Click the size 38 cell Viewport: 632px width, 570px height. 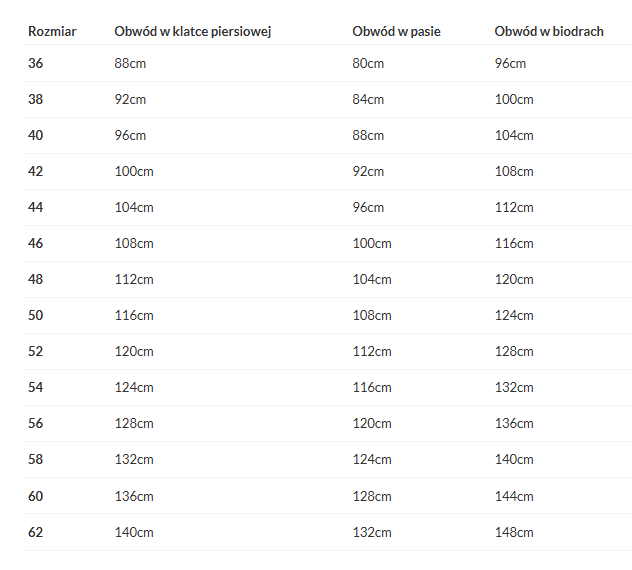[35, 99]
